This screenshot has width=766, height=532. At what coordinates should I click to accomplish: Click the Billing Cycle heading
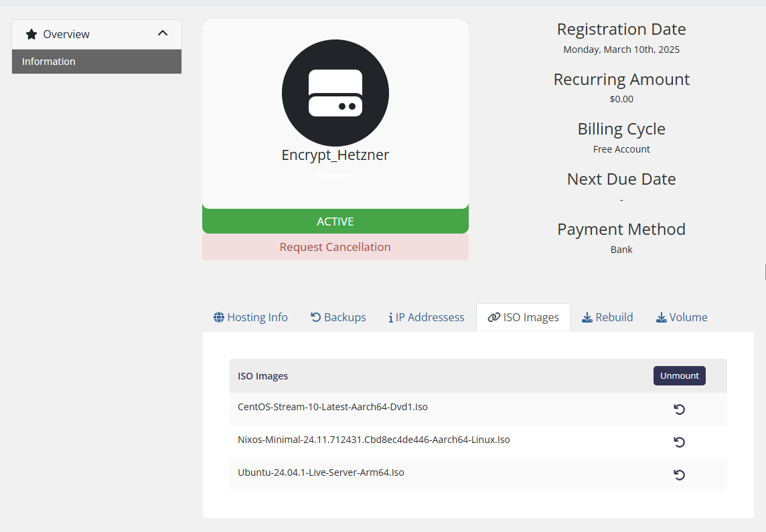click(x=621, y=129)
